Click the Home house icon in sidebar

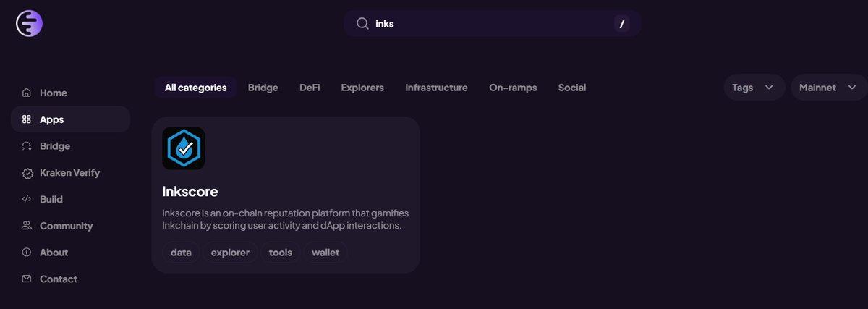(x=27, y=93)
